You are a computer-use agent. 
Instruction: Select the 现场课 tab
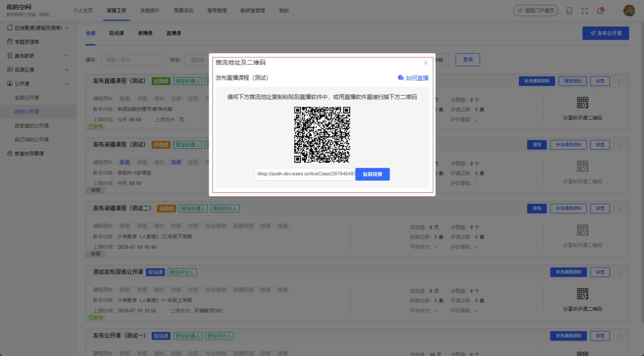116,33
